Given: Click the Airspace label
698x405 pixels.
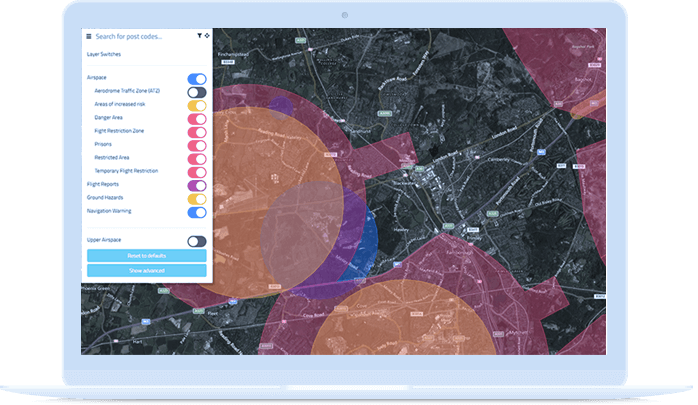Looking at the screenshot, I should pyautogui.click(x=97, y=77).
